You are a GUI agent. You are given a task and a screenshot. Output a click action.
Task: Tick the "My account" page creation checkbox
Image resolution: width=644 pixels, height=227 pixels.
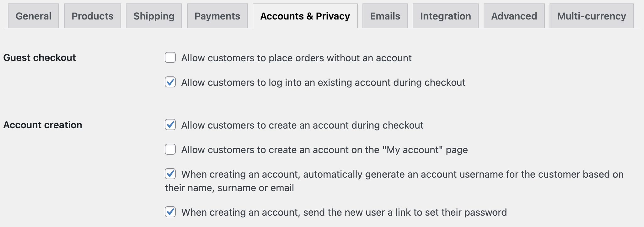coord(170,149)
